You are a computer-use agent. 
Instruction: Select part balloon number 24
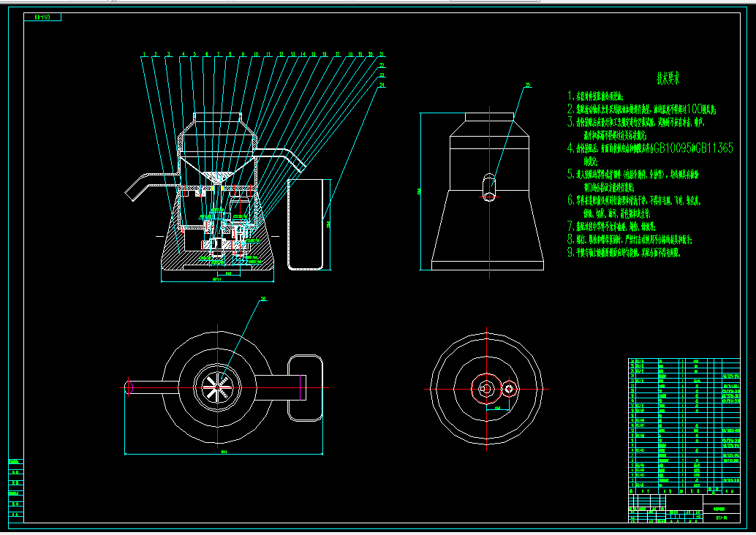point(382,85)
